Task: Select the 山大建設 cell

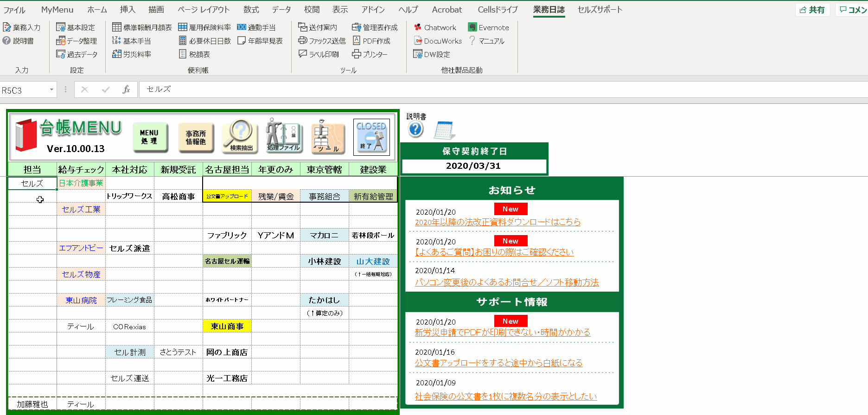Action: pos(373,262)
